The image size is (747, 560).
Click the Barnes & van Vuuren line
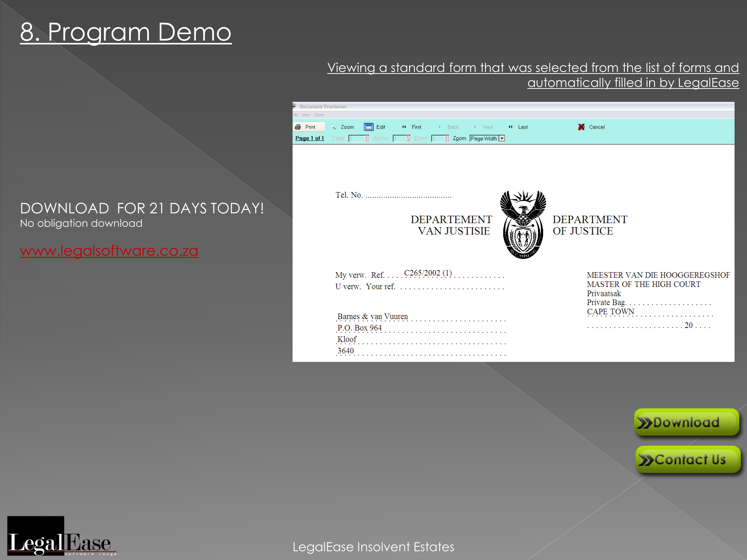373,316
